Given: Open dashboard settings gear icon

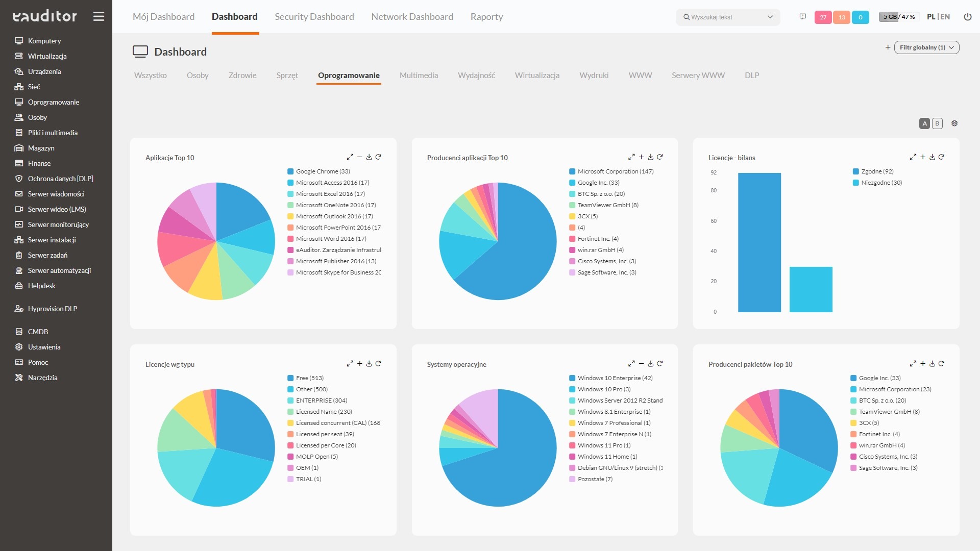Looking at the screenshot, I should click(954, 123).
